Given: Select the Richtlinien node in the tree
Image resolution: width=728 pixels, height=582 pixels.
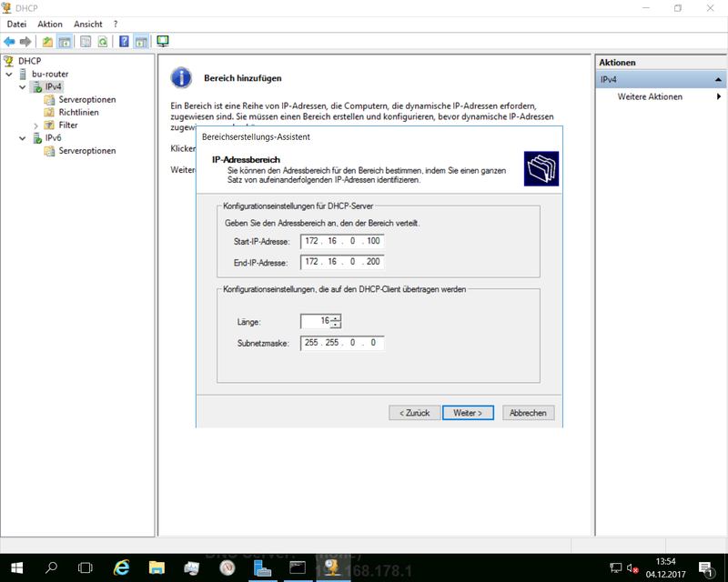Looking at the screenshot, I should 78,113.
